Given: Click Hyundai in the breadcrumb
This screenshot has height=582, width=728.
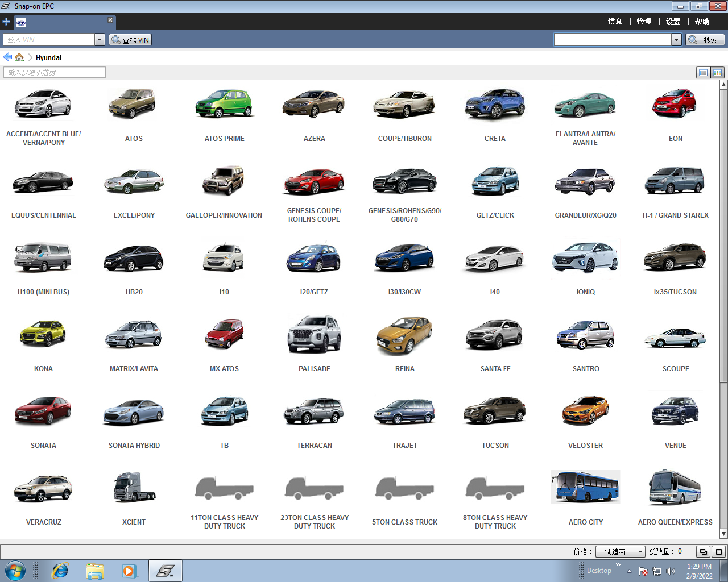Looking at the screenshot, I should pos(48,57).
